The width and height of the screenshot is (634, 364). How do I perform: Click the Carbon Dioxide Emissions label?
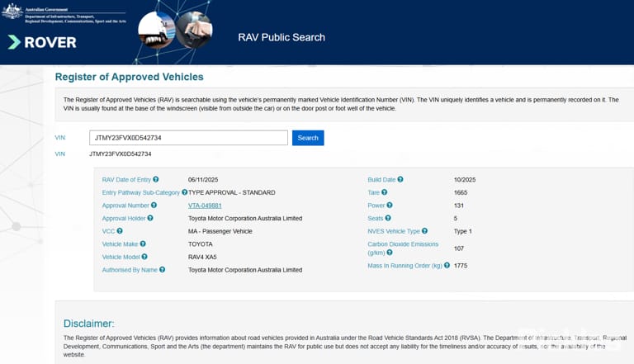(403, 248)
